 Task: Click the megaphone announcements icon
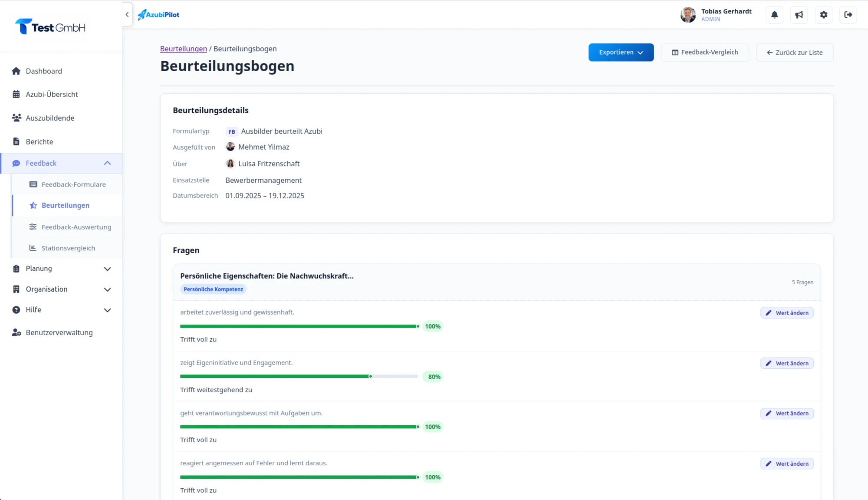(x=799, y=15)
